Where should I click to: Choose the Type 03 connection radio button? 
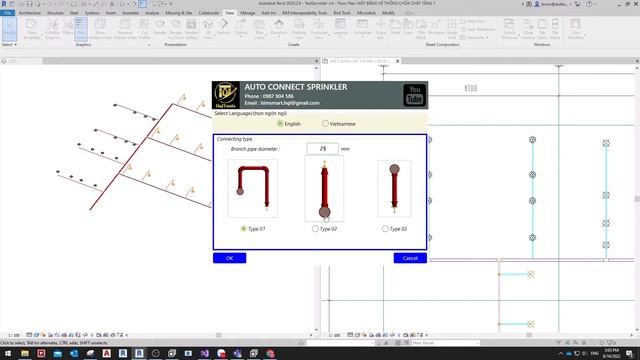pos(385,229)
